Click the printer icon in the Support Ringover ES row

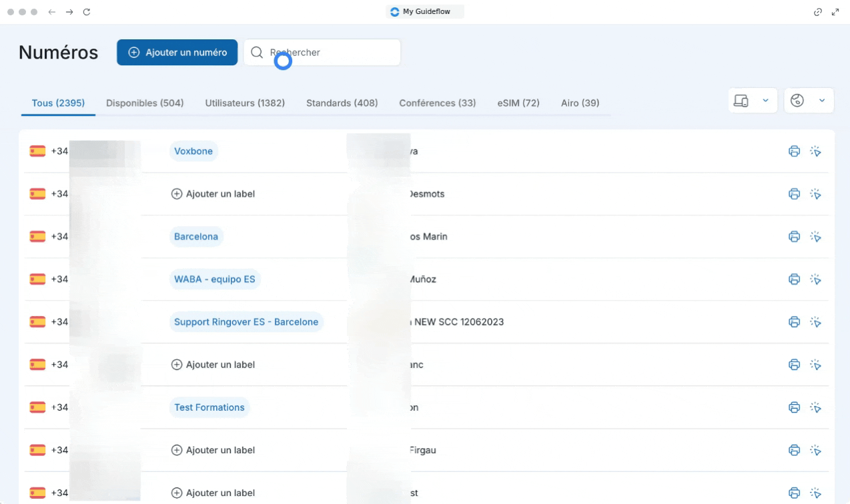click(794, 322)
